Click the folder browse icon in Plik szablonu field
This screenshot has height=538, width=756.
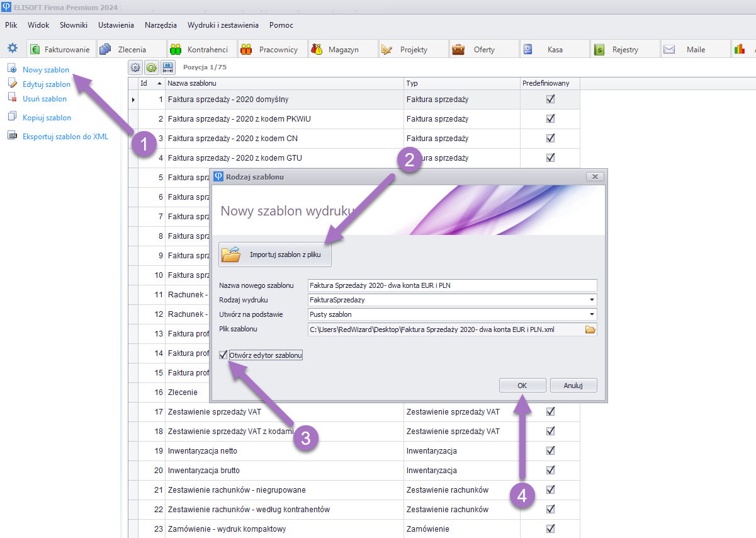[590, 329]
